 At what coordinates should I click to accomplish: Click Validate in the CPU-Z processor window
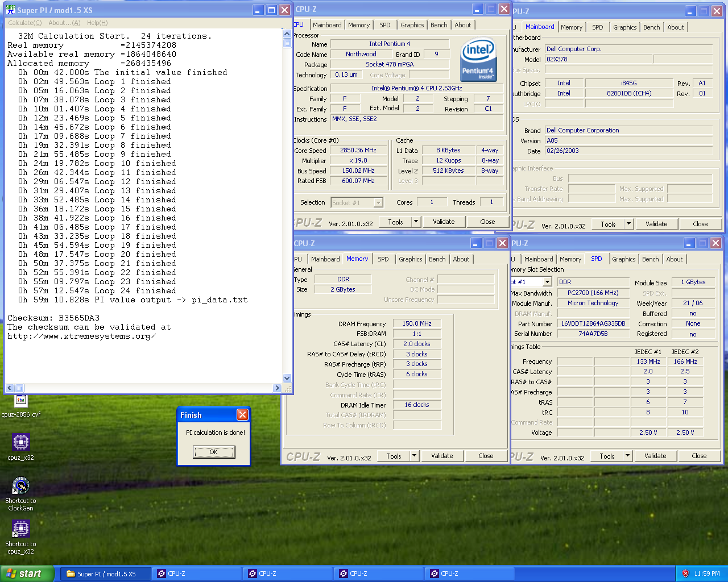[444, 222]
